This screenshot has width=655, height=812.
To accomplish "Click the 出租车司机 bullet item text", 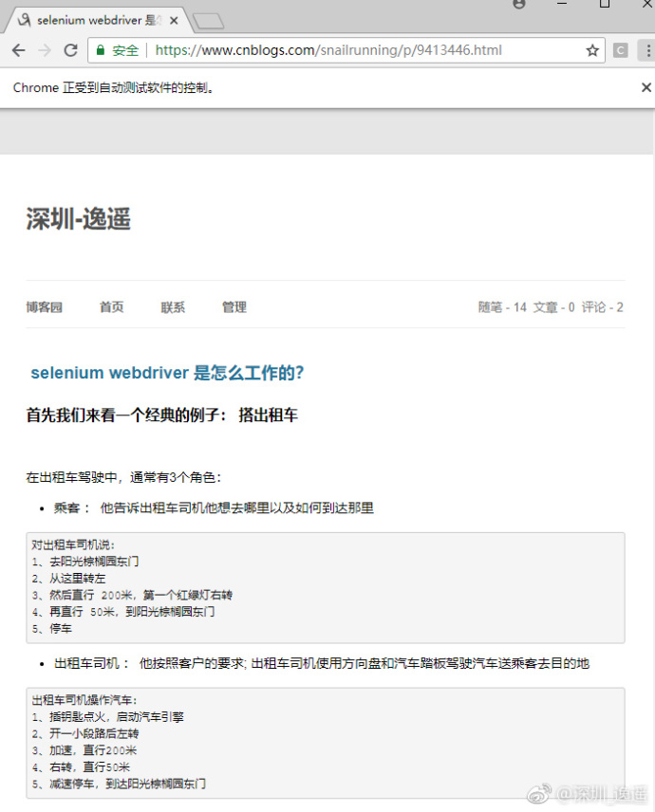I will (322, 663).
